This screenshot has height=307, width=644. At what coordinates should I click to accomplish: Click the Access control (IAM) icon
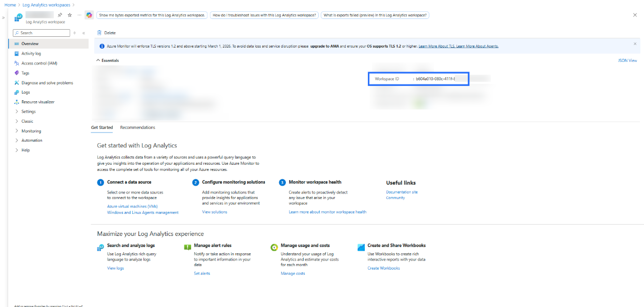17,63
